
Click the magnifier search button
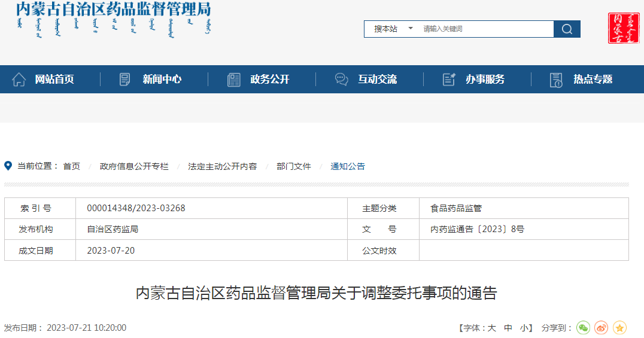[x=567, y=29]
